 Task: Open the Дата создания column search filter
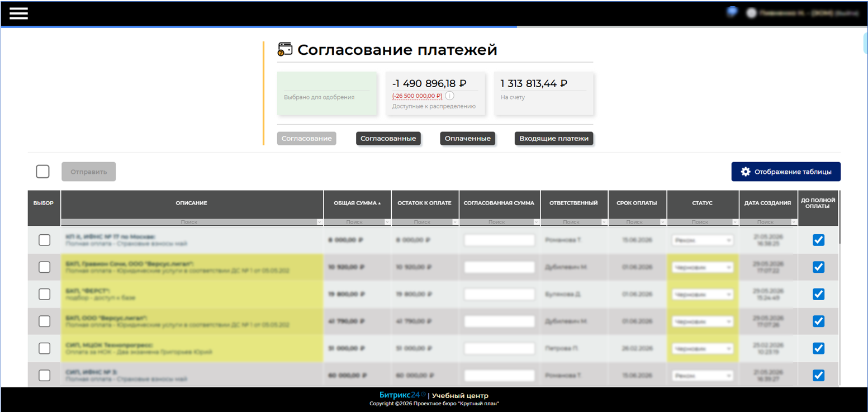pyautogui.click(x=769, y=222)
